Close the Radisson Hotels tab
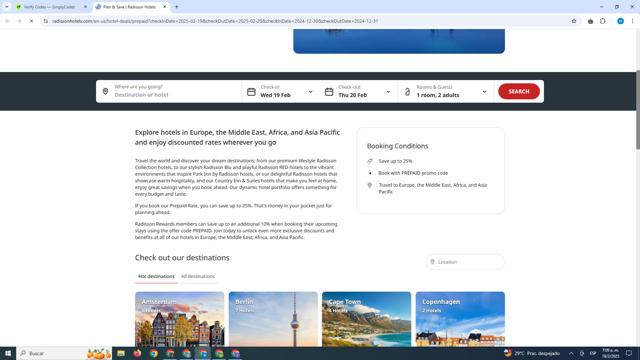The width and height of the screenshot is (640, 360). (x=164, y=7)
